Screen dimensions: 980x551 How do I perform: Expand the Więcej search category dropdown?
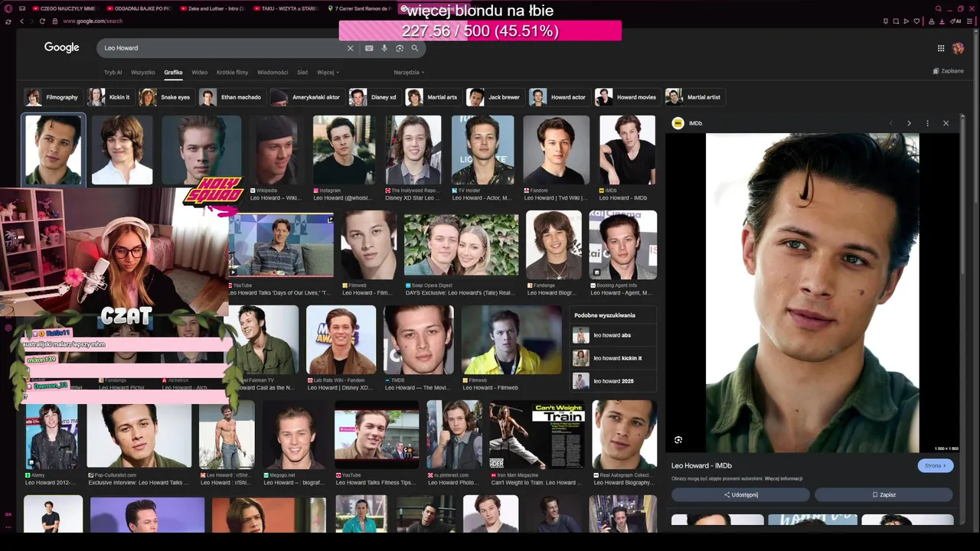328,73
